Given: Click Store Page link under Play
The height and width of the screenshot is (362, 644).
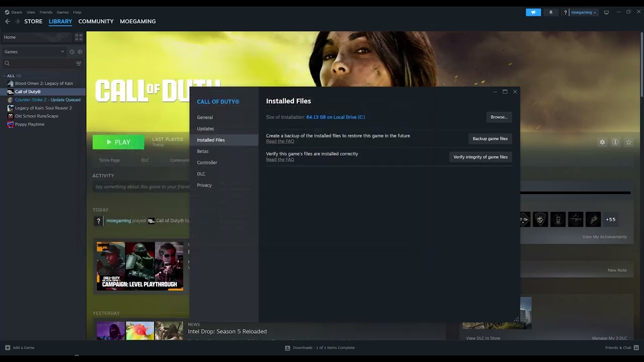Looking at the screenshot, I should 109,160.
